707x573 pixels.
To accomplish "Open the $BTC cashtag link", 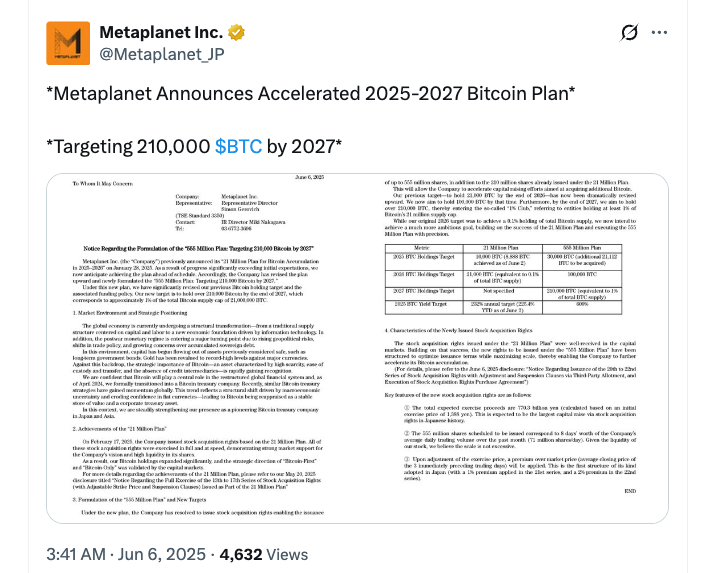I will pyautogui.click(x=239, y=147).
